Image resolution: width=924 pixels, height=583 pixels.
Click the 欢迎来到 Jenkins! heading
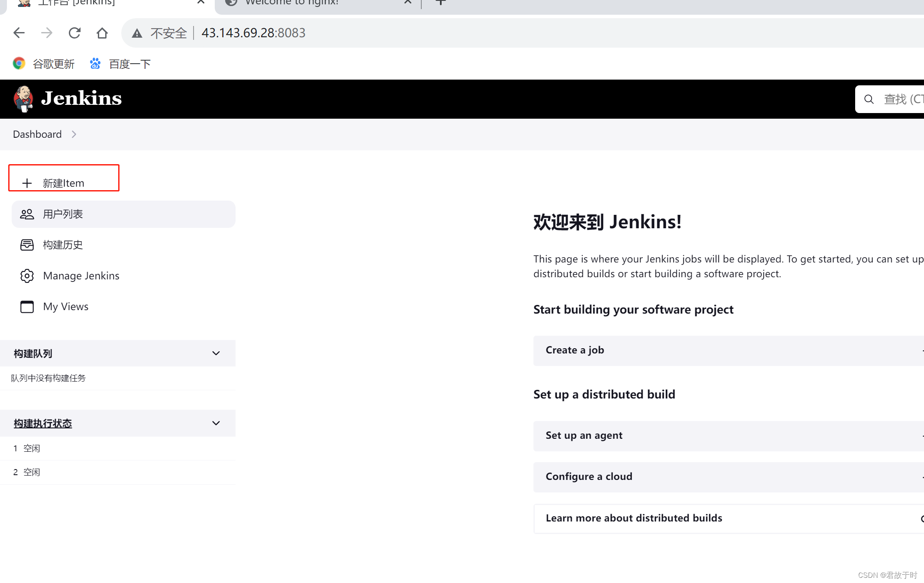(x=607, y=222)
